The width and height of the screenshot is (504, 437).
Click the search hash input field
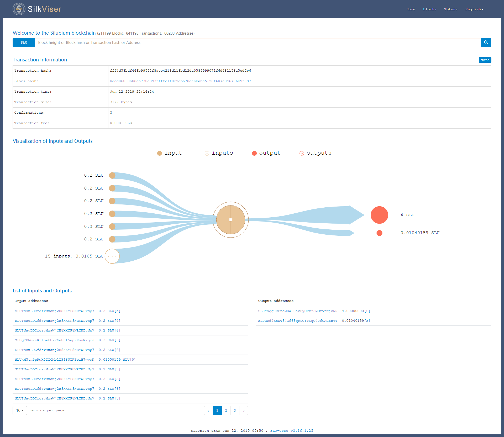(x=257, y=43)
